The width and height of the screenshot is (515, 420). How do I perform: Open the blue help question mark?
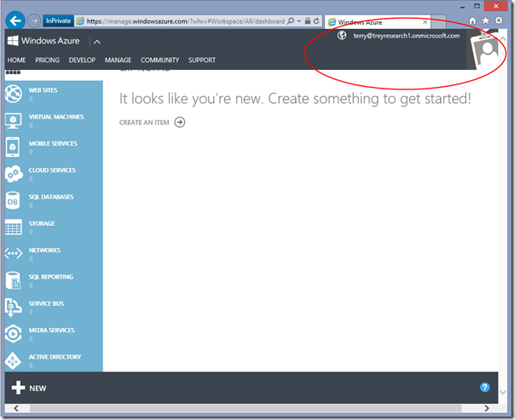[x=485, y=387]
